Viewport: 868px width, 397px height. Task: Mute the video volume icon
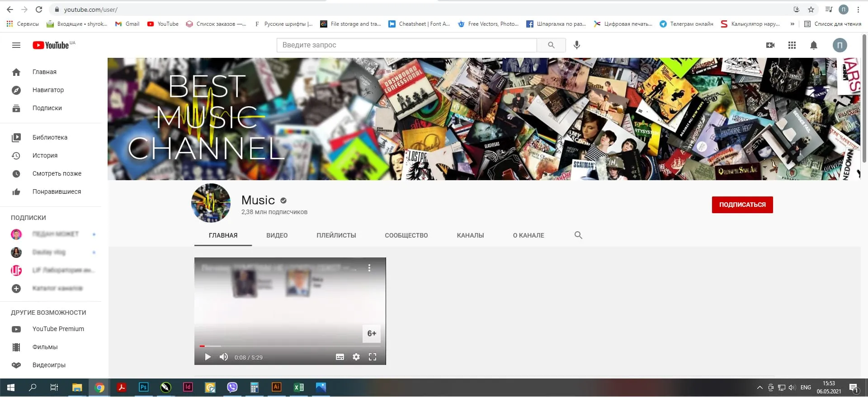[224, 357]
